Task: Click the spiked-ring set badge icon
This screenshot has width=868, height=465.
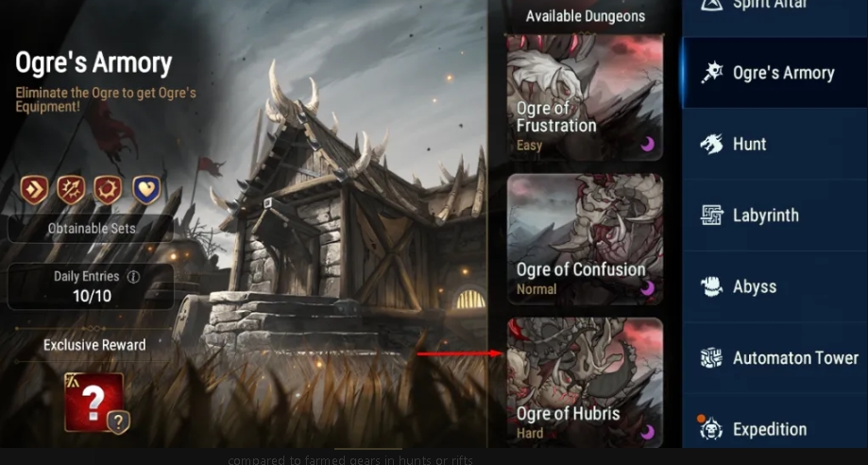Action: tap(108, 190)
